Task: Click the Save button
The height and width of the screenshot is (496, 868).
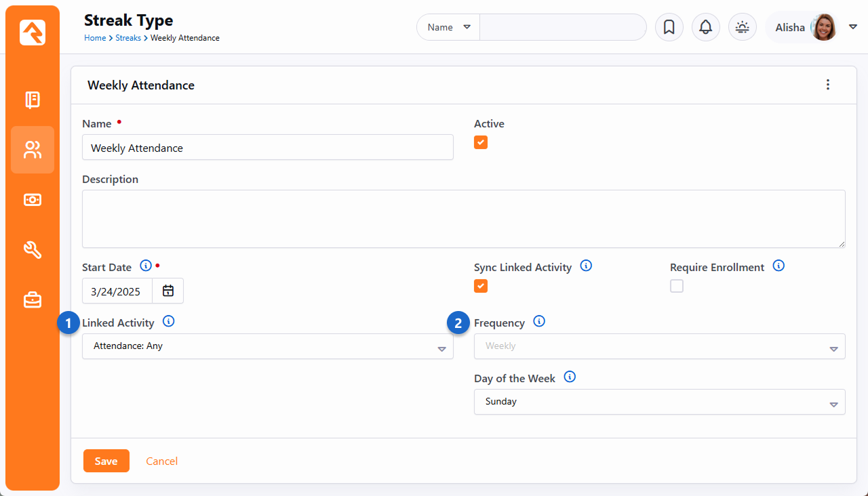Action: (106, 461)
